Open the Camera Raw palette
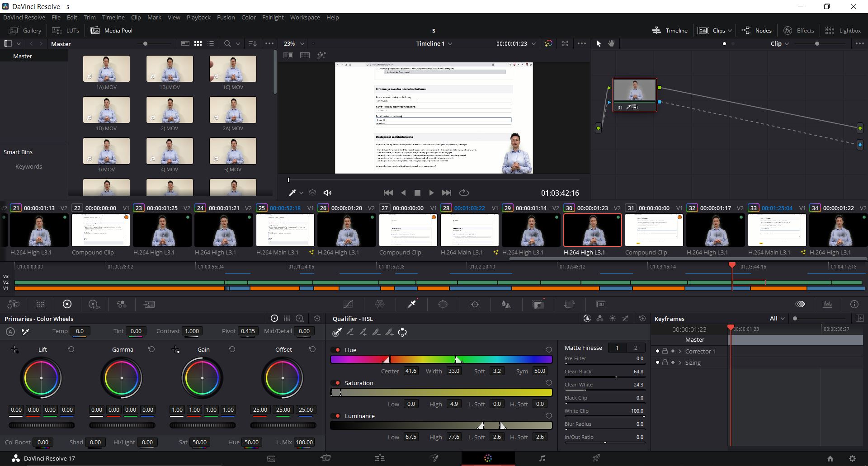Viewport: 868px width, 466px height. (14, 304)
